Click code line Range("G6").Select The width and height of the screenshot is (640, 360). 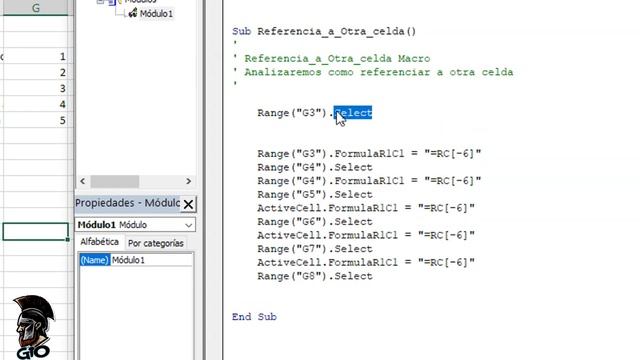pyautogui.click(x=315, y=222)
